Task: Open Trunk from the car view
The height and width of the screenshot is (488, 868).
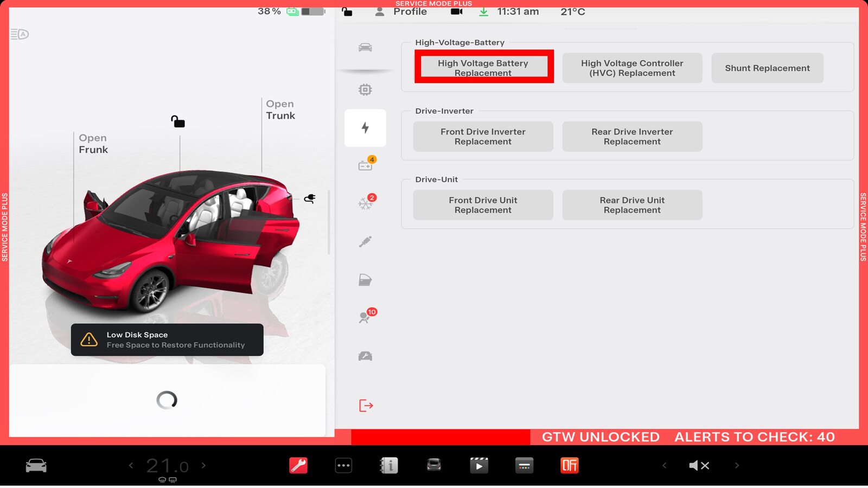Action: (280, 110)
